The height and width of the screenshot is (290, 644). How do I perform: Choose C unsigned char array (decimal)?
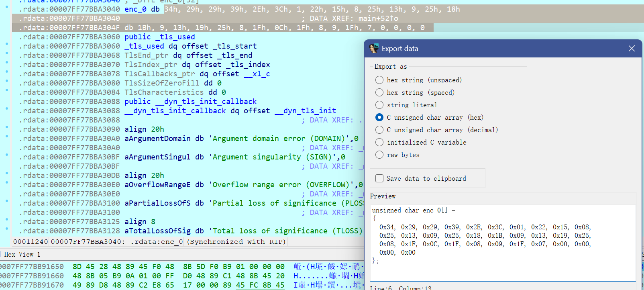[x=379, y=130]
